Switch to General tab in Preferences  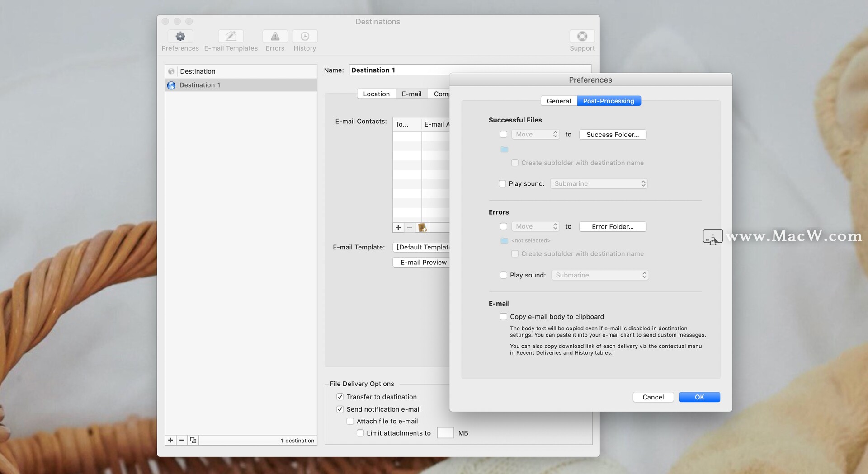pos(559,101)
